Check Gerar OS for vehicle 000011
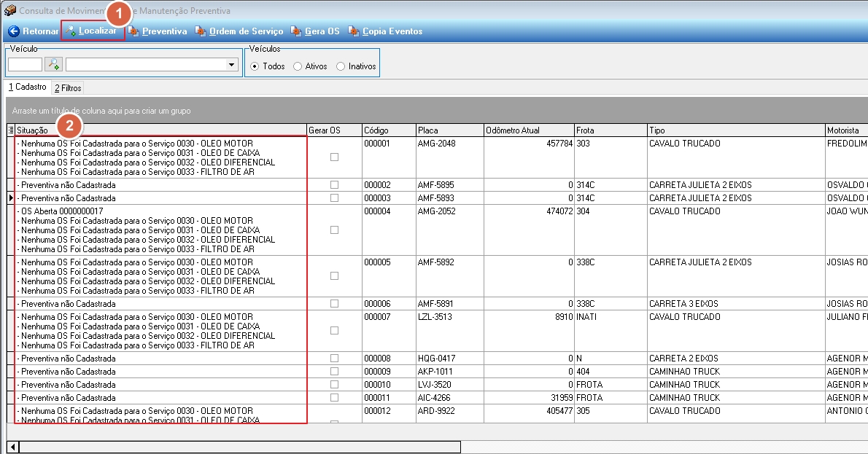Image resolution: width=868 pixels, height=454 pixels. [x=334, y=398]
